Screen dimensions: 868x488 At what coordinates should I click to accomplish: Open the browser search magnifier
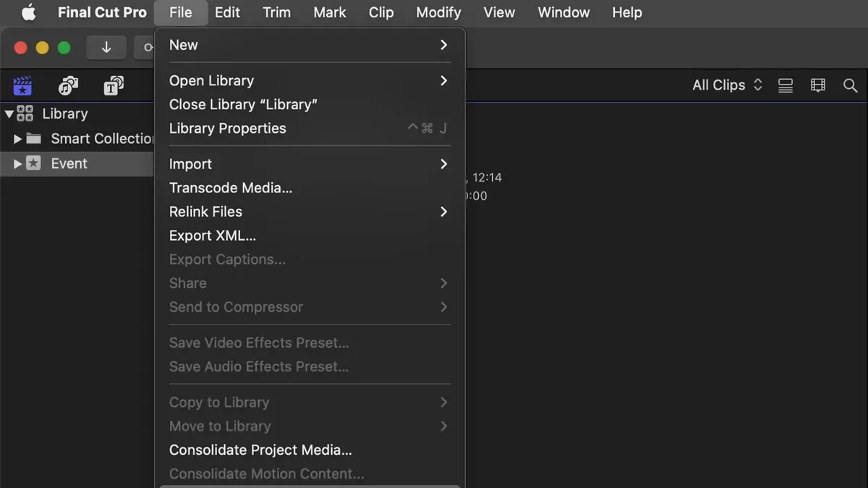click(x=851, y=85)
